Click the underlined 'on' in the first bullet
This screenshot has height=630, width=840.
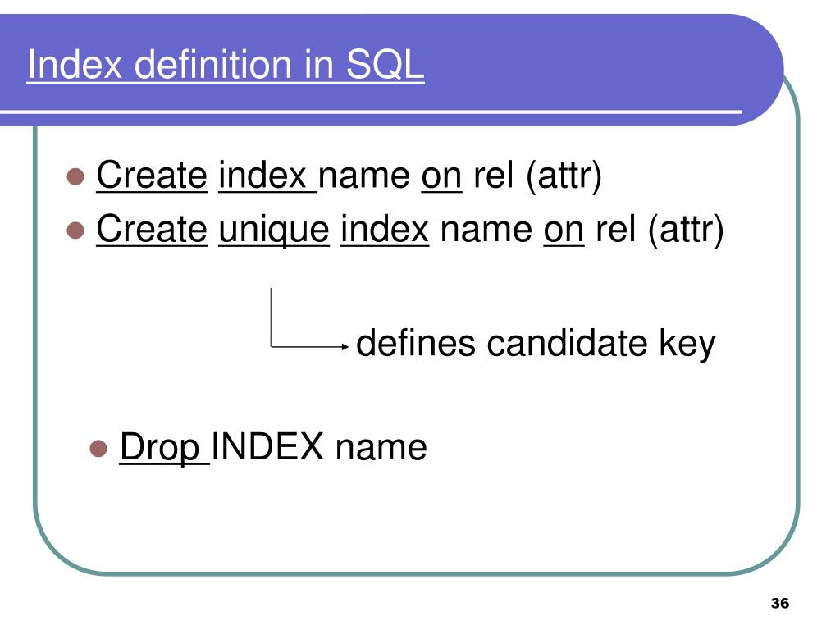coord(441,177)
